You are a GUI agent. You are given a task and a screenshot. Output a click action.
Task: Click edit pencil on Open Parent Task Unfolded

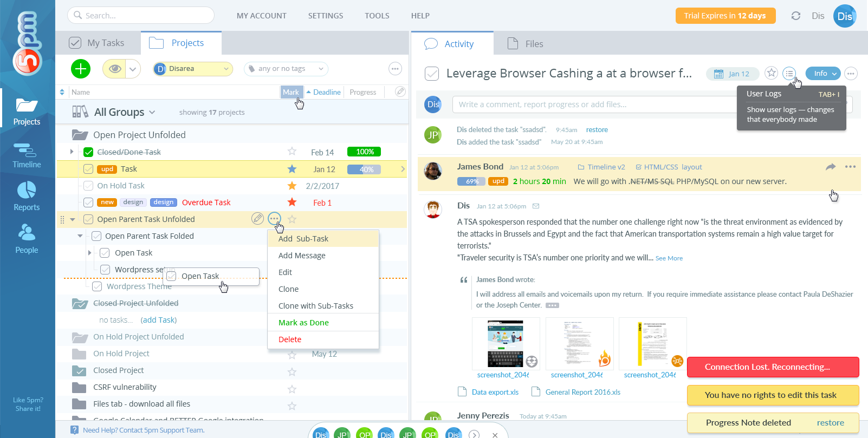coord(258,219)
